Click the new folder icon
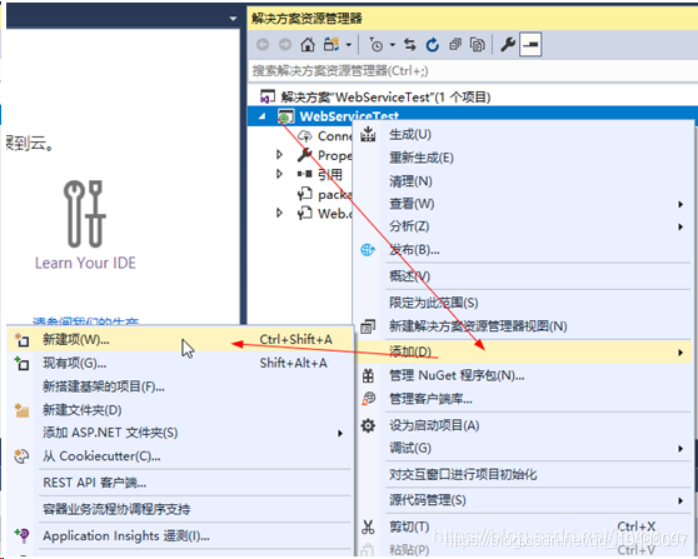Viewport: 698px width, 559px height. coord(21,410)
